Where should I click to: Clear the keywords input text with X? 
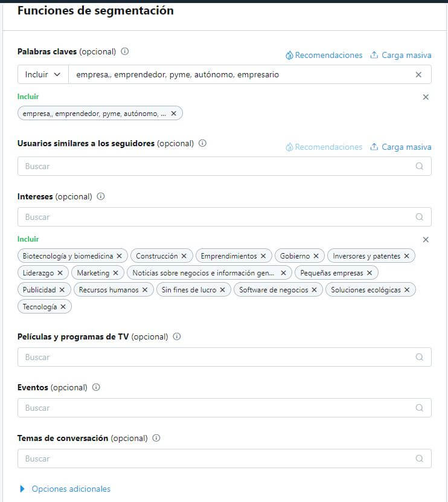tap(418, 74)
